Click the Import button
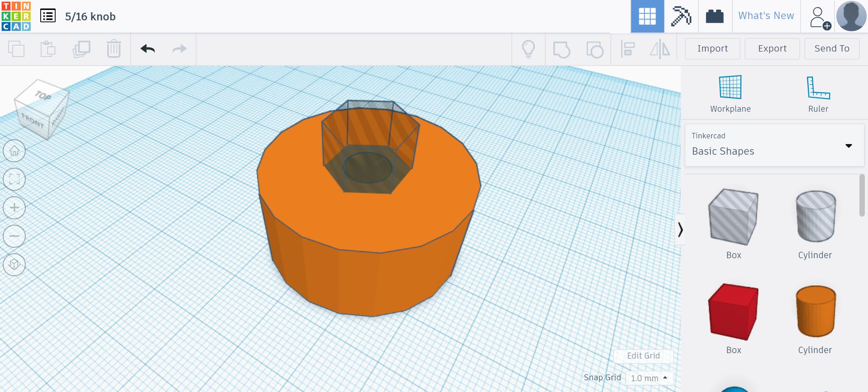Image resolution: width=868 pixels, height=392 pixels. click(712, 48)
